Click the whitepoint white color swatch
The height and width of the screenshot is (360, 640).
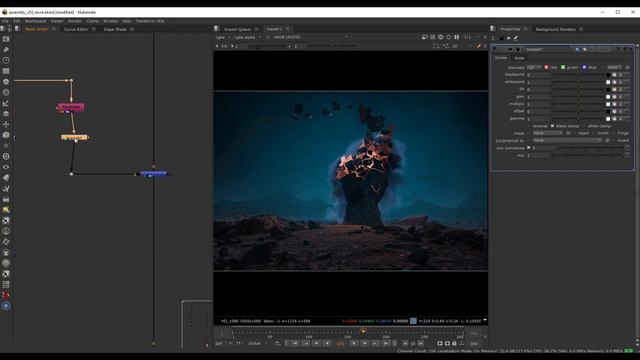tap(608, 82)
